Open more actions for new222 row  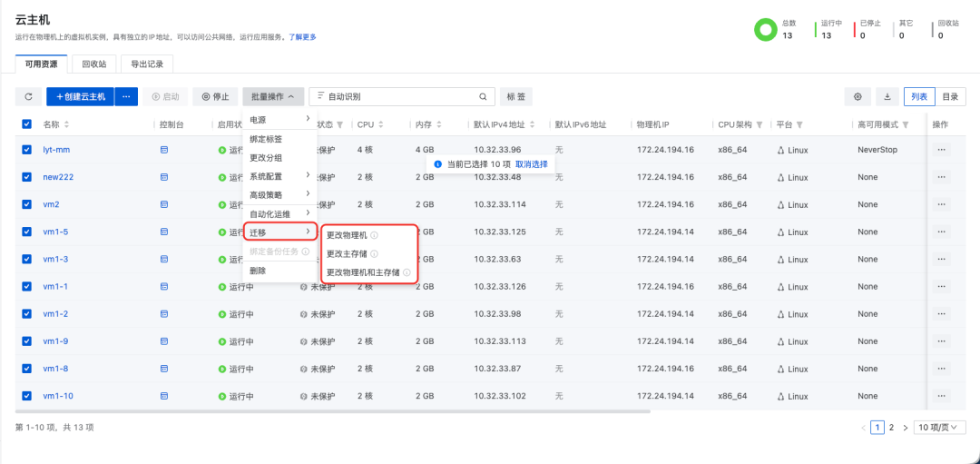[x=942, y=177]
